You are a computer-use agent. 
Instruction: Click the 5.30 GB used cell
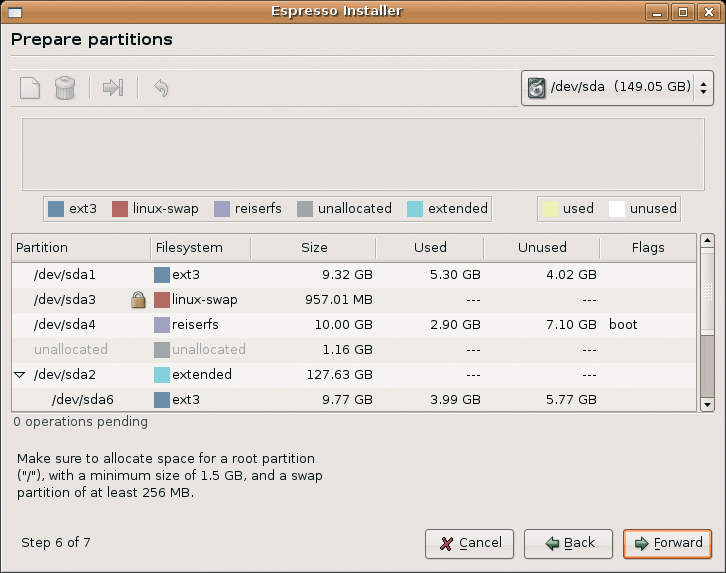click(455, 275)
